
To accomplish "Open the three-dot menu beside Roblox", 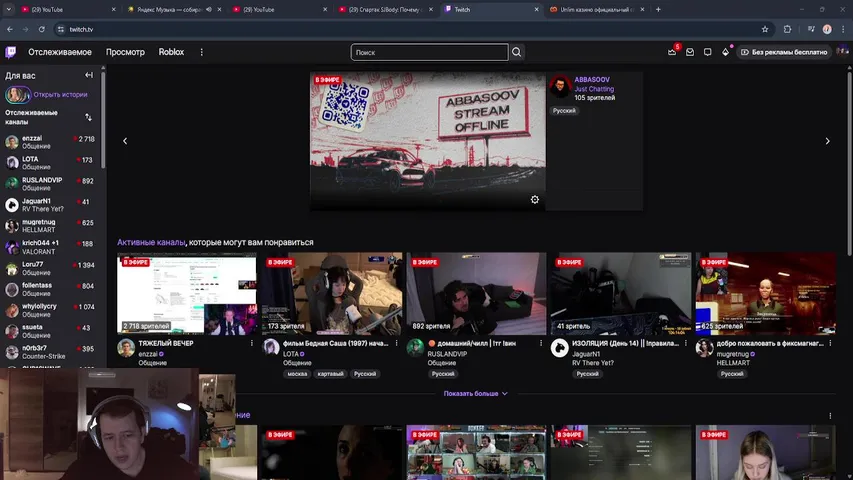I will point(201,52).
